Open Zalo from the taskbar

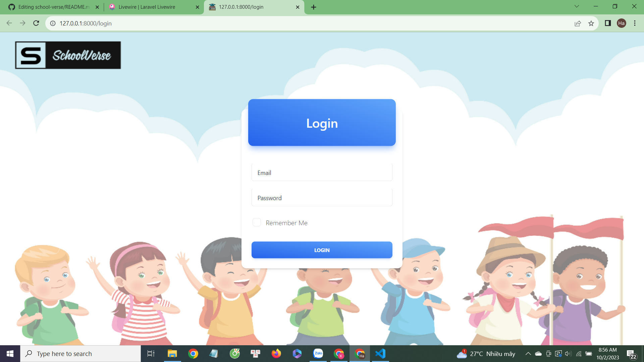tap(318, 354)
